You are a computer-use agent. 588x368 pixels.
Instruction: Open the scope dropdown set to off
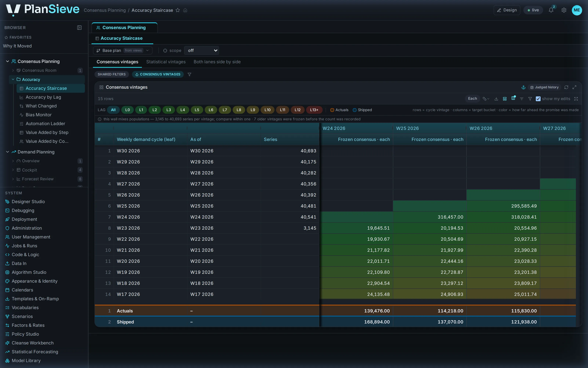pos(201,50)
